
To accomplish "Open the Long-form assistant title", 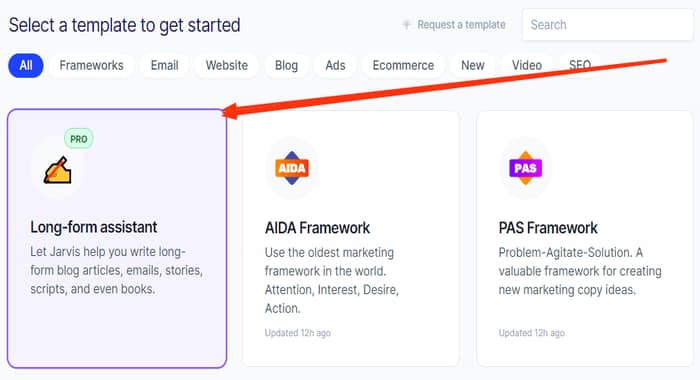I will [94, 227].
